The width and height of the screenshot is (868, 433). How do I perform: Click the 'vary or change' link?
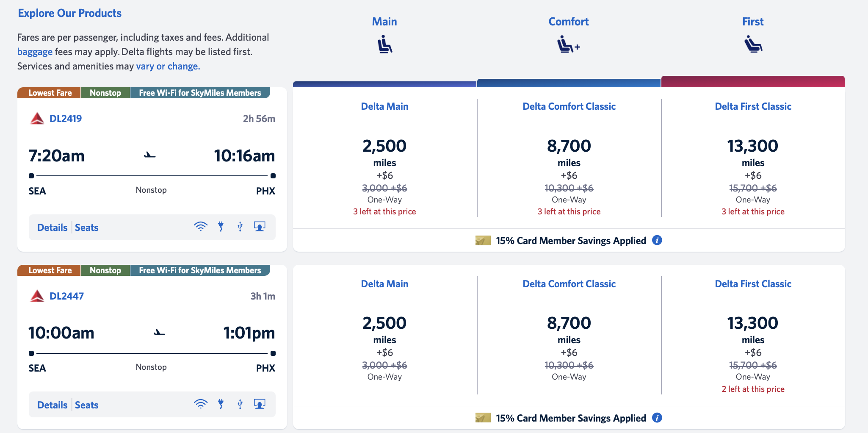pos(167,66)
